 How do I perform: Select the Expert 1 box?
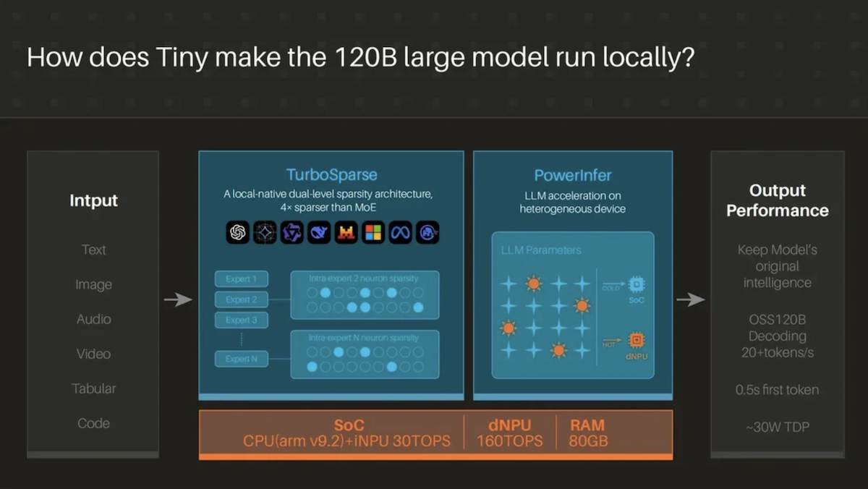pyautogui.click(x=241, y=279)
